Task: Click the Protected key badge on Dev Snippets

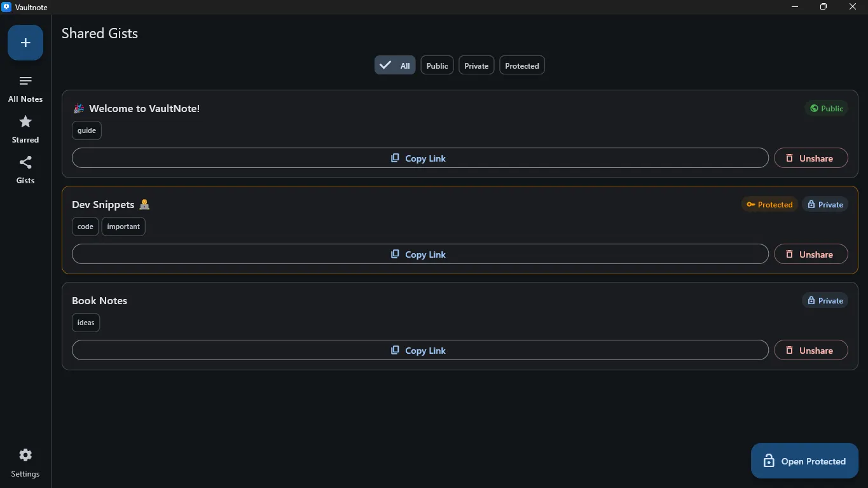Action: [769, 204]
